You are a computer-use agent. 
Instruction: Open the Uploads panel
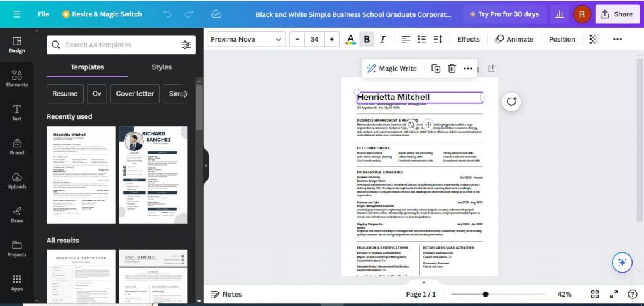click(x=17, y=180)
